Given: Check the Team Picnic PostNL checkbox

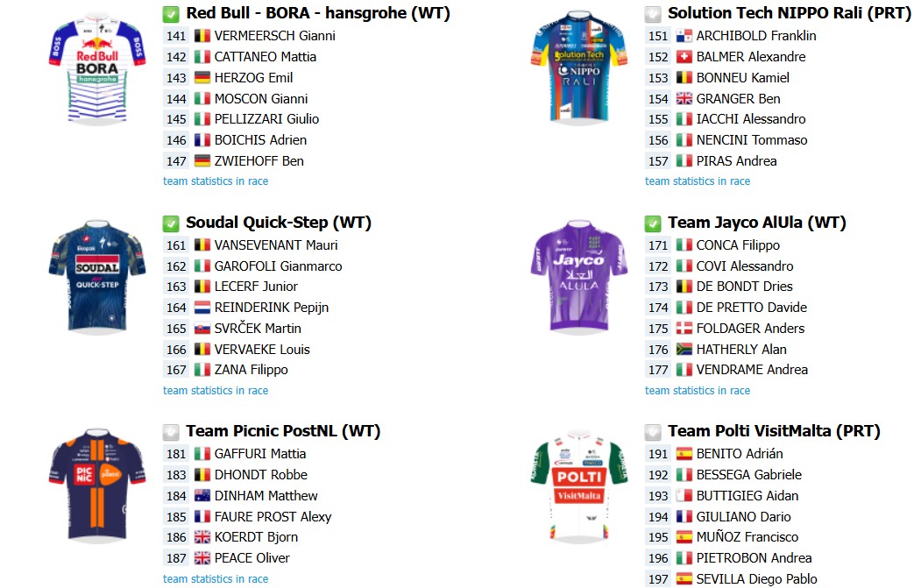Looking at the screenshot, I should 171,432.
